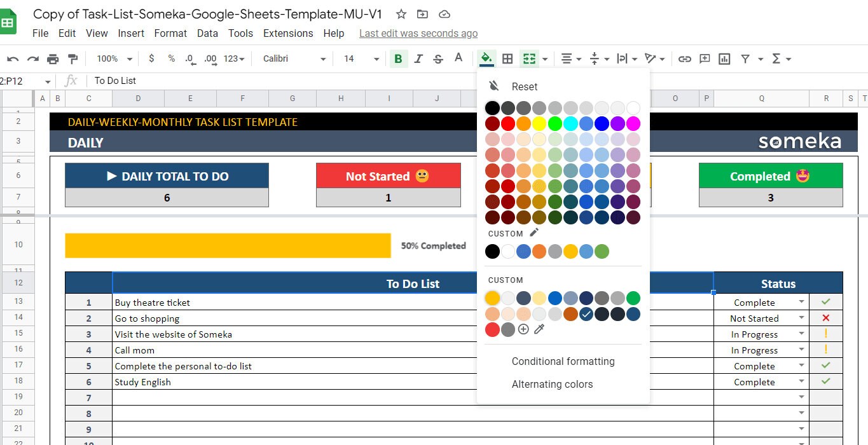Open the Extensions menu
The image size is (868, 445).
click(288, 33)
